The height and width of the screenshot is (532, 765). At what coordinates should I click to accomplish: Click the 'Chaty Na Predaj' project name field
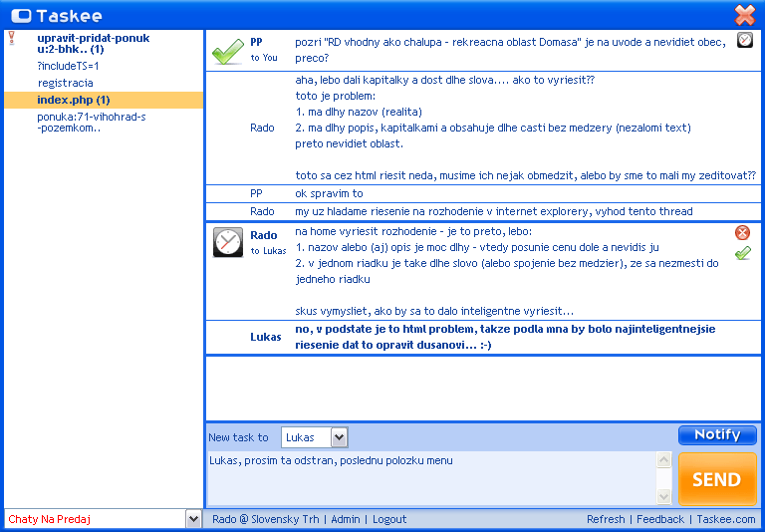(96, 519)
